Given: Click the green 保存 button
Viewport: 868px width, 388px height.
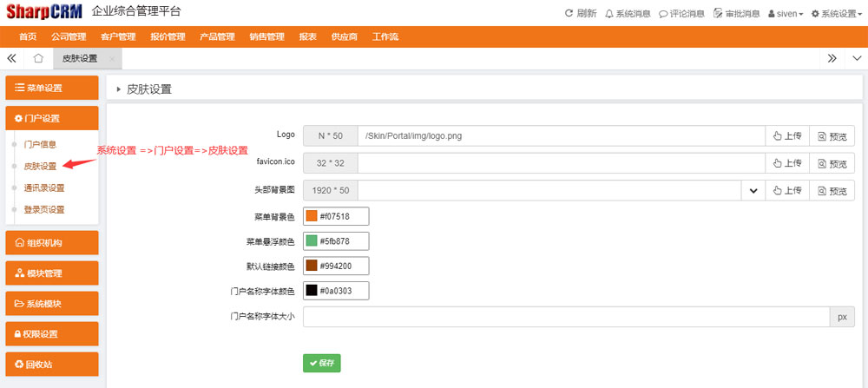Looking at the screenshot, I should (321, 363).
